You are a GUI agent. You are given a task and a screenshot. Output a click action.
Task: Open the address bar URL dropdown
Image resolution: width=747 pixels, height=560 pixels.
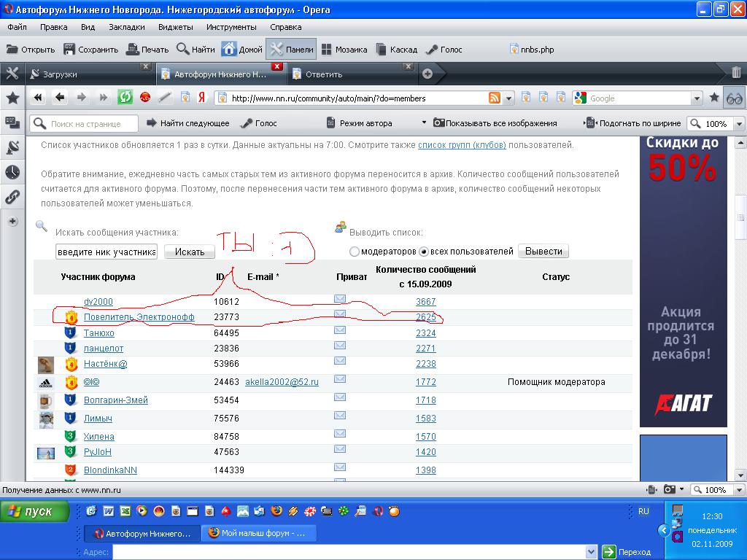click(509, 98)
